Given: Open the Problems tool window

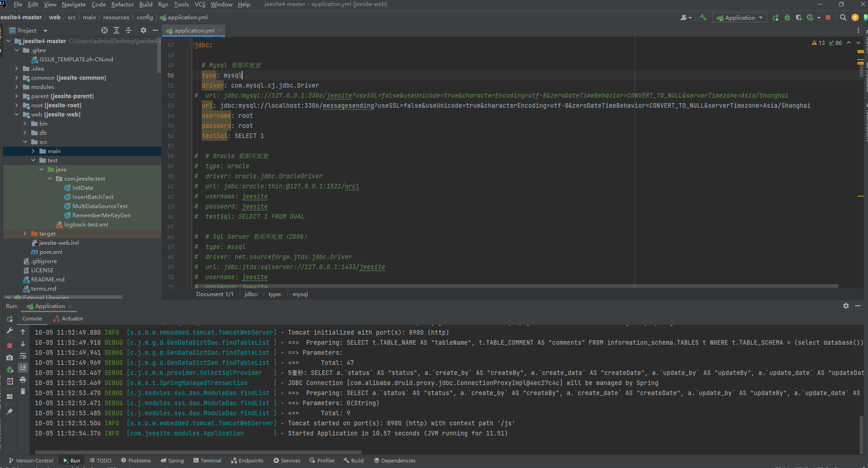Looking at the screenshot, I should 136,461.
